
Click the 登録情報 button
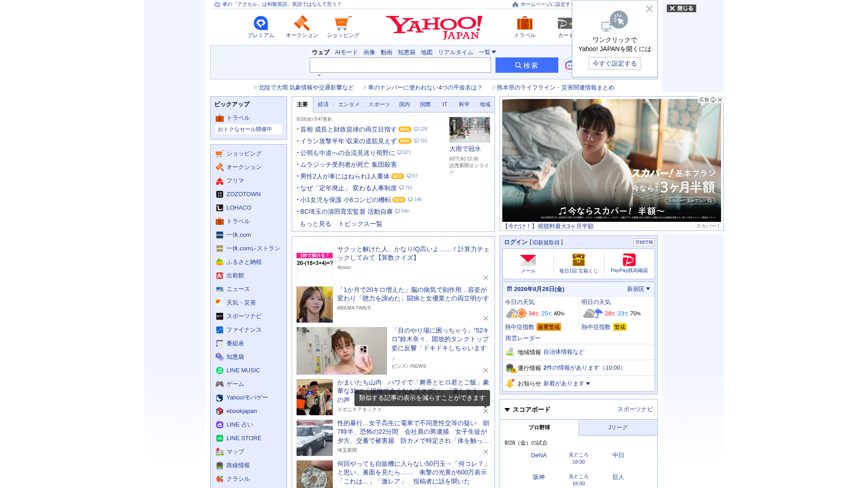[644, 242]
